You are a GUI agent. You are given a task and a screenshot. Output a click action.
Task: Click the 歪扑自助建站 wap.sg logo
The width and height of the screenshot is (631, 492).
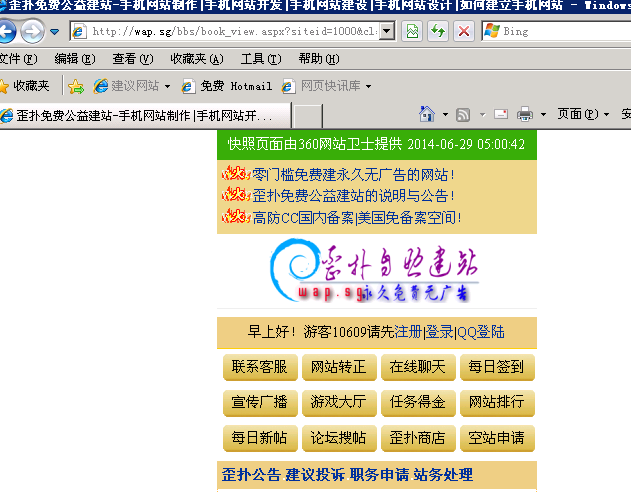(x=374, y=271)
